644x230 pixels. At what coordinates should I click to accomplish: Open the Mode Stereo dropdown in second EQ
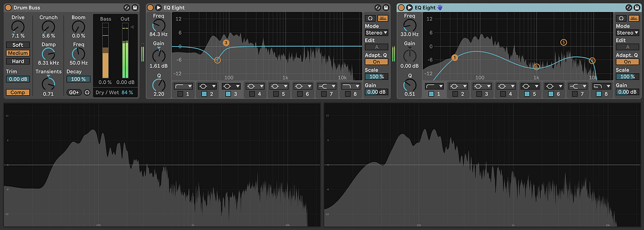click(x=628, y=33)
